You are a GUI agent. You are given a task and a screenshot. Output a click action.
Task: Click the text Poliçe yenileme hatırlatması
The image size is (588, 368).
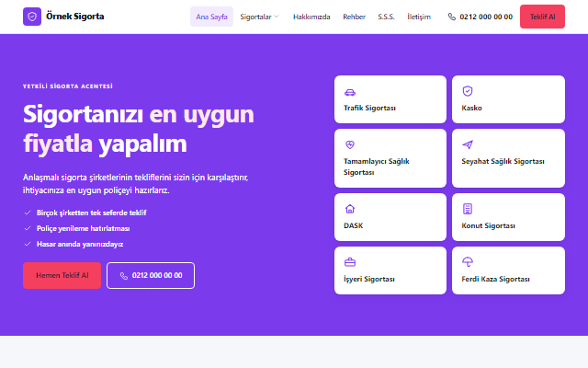(84, 228)
